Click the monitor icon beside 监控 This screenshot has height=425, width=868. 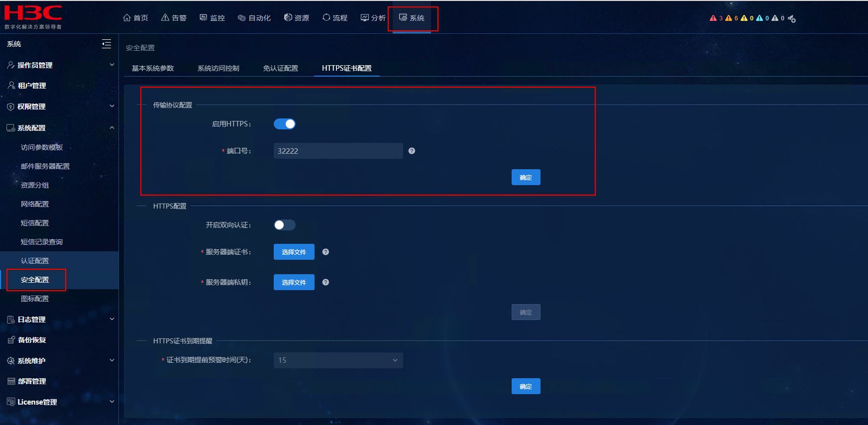pyautogui.click(x=204, y=17)
